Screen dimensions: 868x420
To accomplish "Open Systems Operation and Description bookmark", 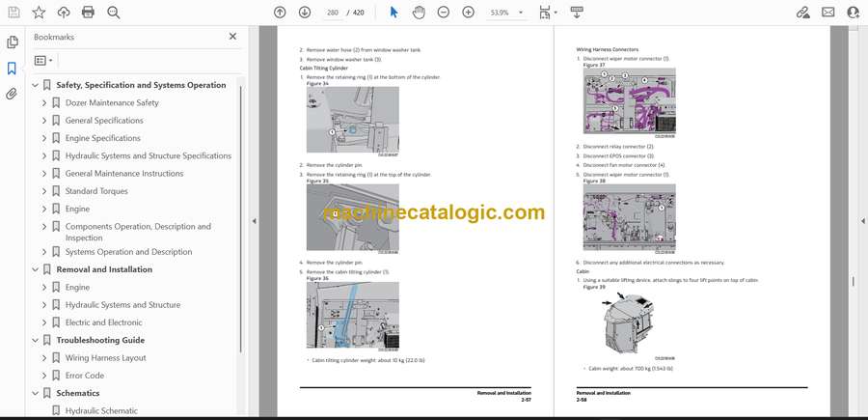I will pos(128,252).
